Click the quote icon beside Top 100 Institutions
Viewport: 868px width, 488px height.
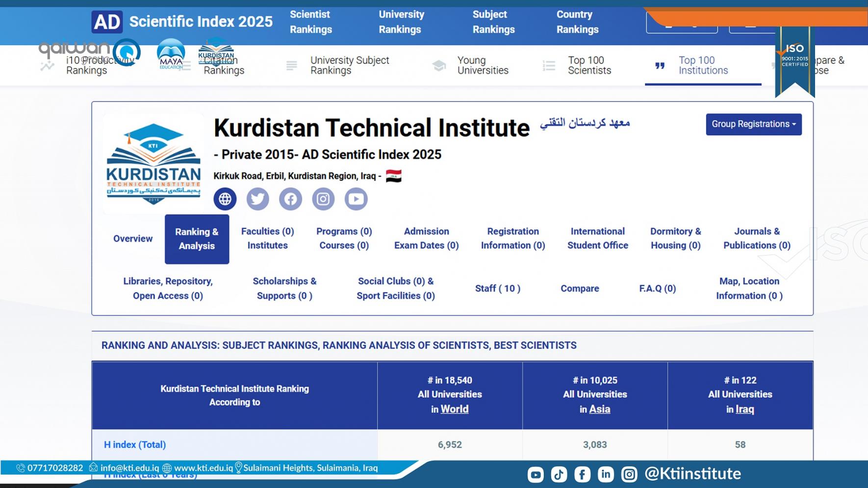[660, 65]
